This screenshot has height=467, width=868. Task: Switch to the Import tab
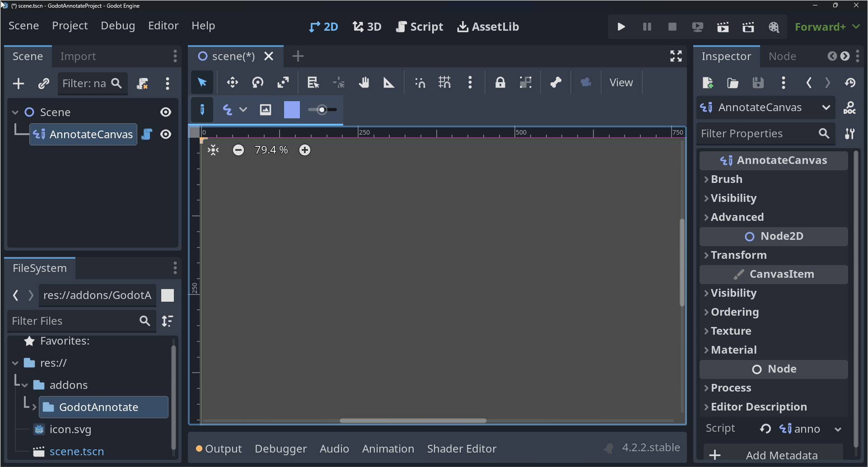point(78,56)
